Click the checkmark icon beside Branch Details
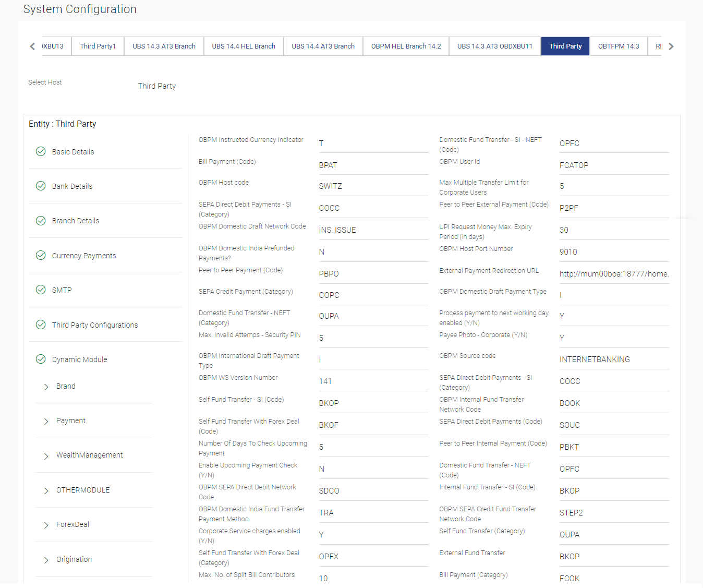 point(41,221)
